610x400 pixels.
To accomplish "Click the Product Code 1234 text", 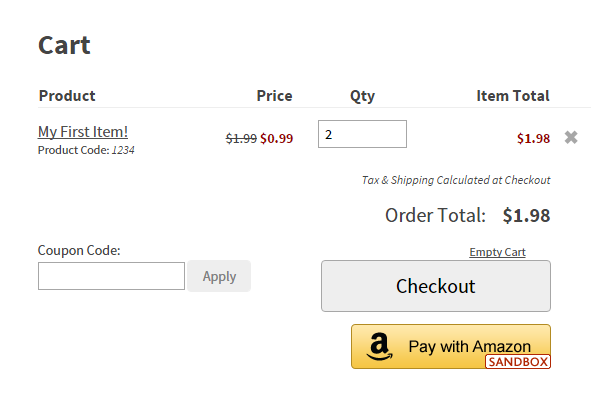I will click(86, 150).
